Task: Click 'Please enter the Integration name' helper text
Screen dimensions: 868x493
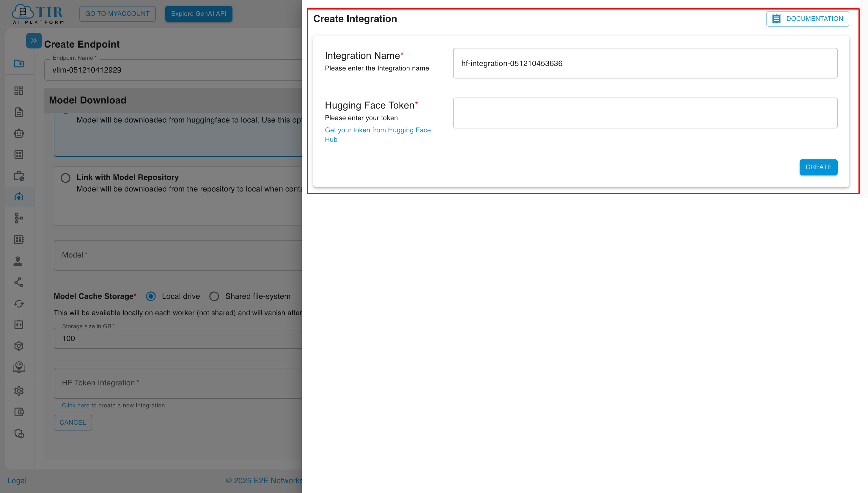Action: pyautogui.click(x=377, y=68)
